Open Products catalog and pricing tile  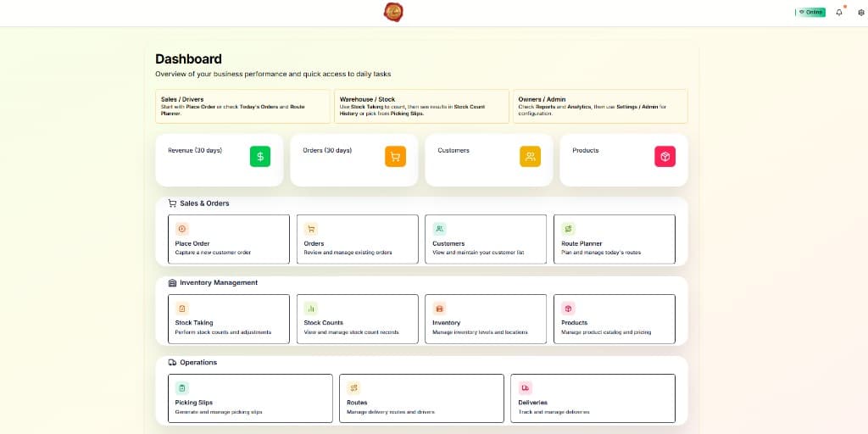pos(614,319)
